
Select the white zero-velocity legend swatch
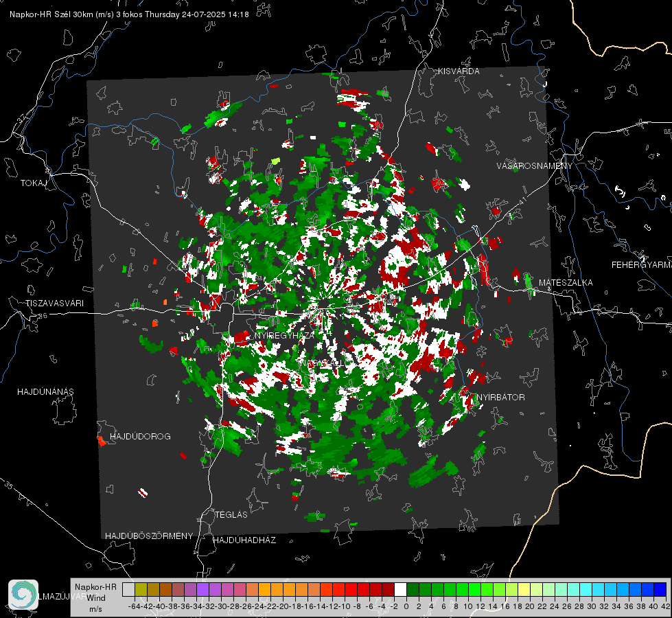coord(400,589)
